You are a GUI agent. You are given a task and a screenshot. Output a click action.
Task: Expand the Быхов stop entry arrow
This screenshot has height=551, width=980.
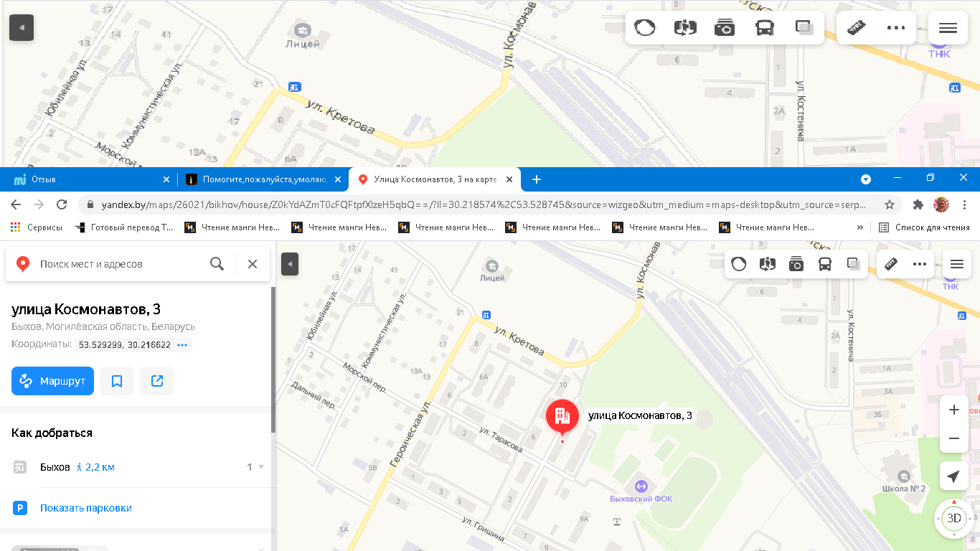click(261, 467)
